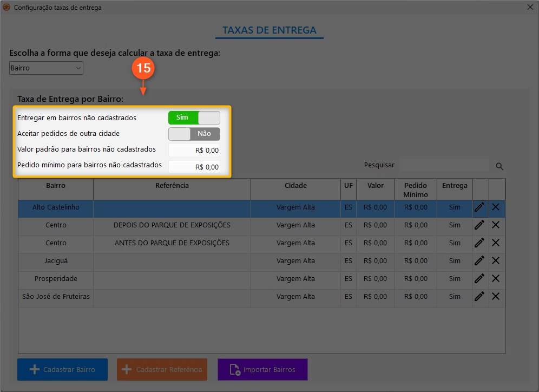The width and height of the screenshot is (539, 392).
Task: Delete the Jaciguá neighborhood row
Action: click(x=496, y=261)
